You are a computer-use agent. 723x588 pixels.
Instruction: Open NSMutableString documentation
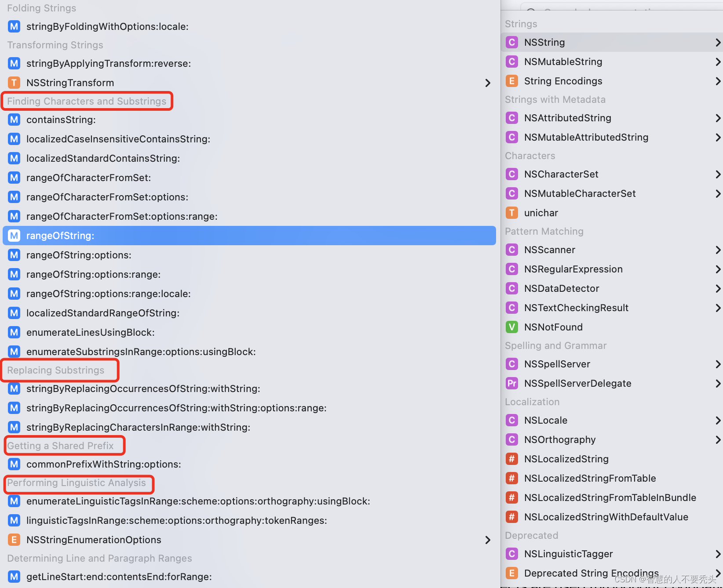point(563,62)
